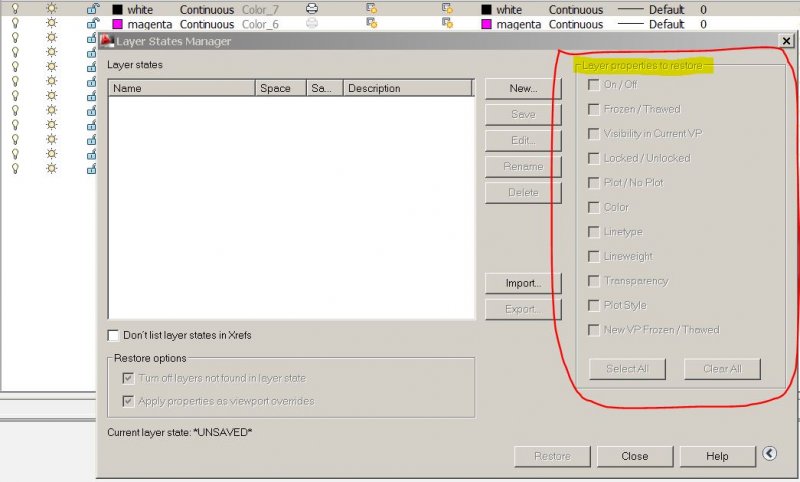Toggle the padlock icon on the white layer
The height and width of the screenshot is (482, 800).
coord(93,8)
